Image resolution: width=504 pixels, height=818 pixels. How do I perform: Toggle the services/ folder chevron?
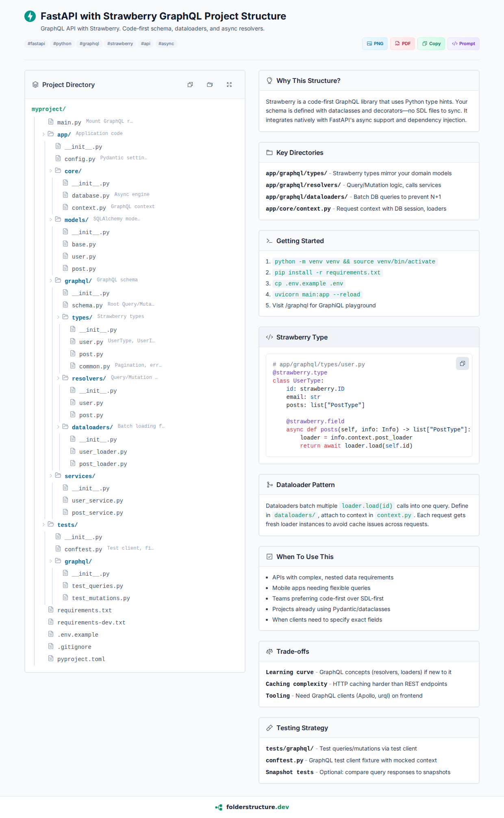(51, 476)
